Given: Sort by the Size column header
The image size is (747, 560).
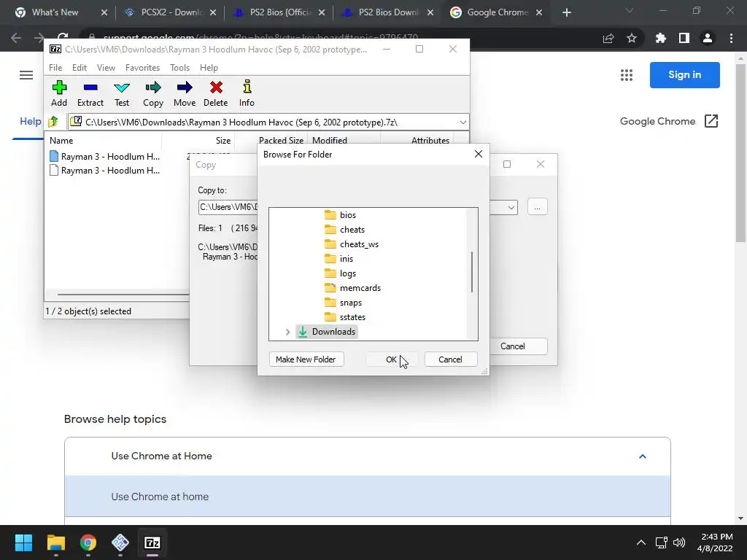Looking at the screenshot, I should tap(198, 141).
